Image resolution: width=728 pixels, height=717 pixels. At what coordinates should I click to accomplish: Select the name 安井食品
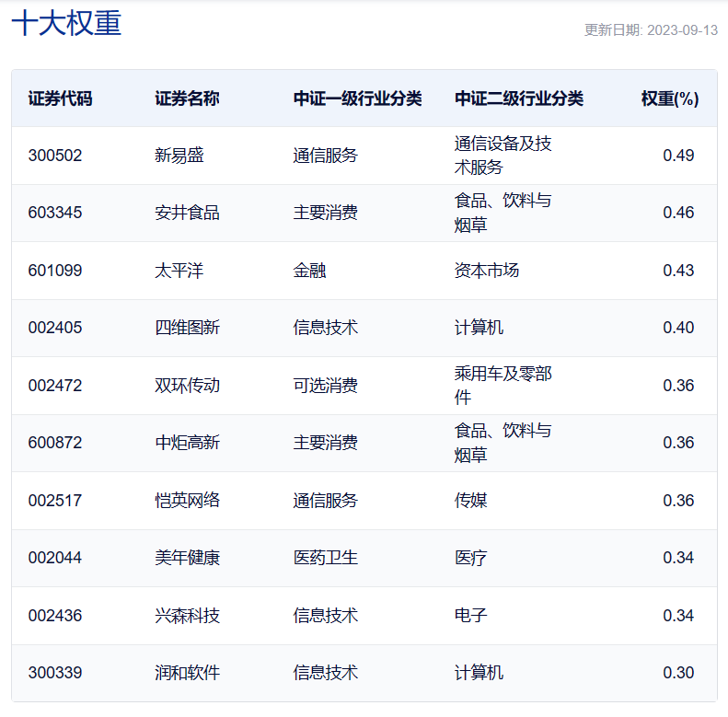(187, 213)
